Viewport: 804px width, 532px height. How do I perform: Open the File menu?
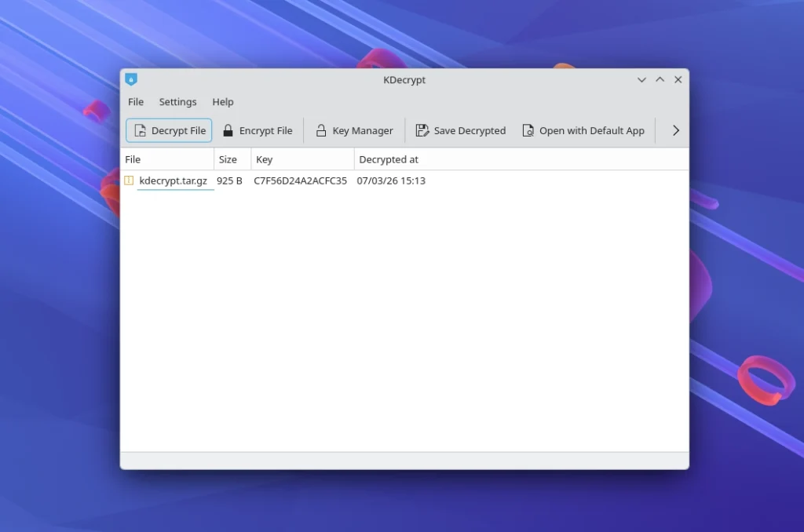[x=136, y=102]
